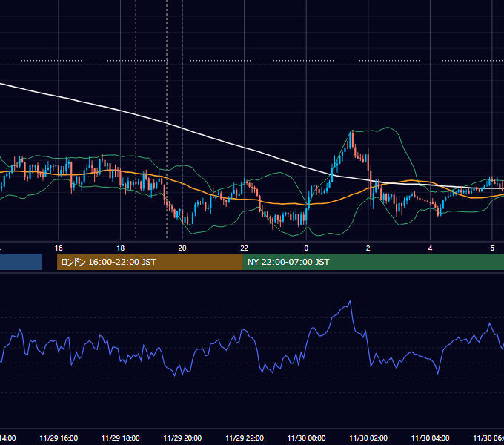Screen dimensions: 504x445
Task: Select the NY 22:00-07:00 JST session bar
Action: (373, 262)
